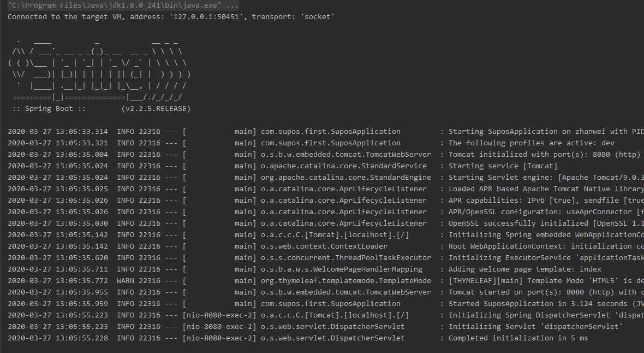Expand the folded java.exe command line
Screen dimensions: 644x353
click(123, 5)
